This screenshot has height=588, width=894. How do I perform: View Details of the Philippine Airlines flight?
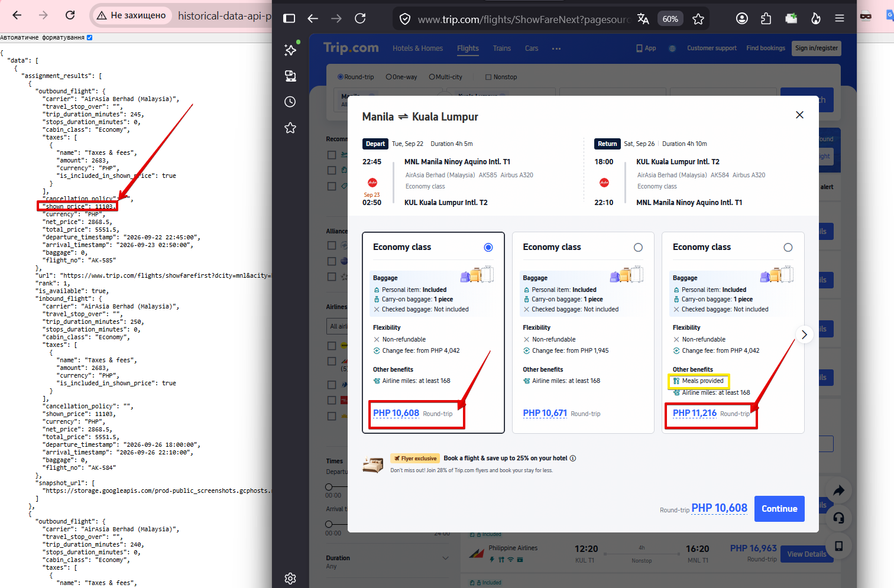tap(806, 554)
